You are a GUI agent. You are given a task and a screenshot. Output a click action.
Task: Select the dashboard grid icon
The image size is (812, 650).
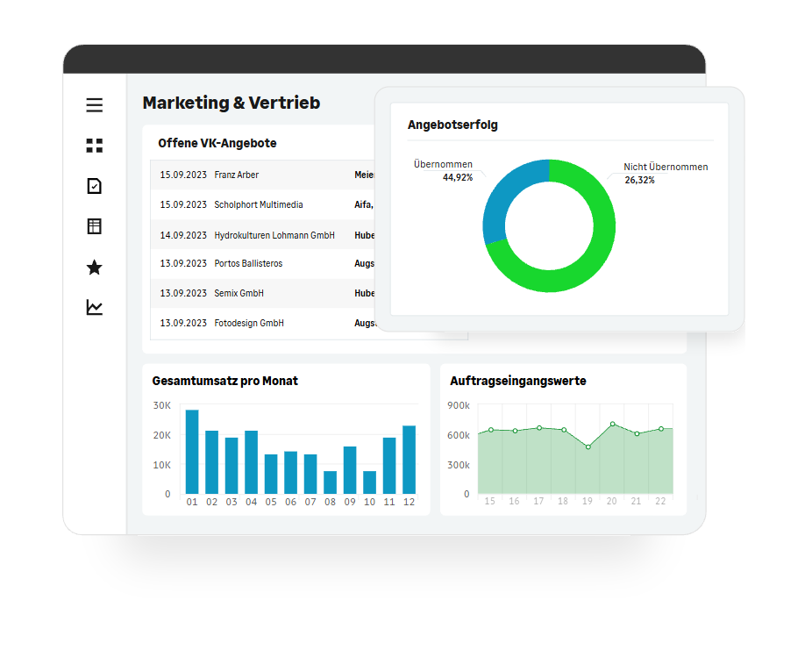[95, 146]
